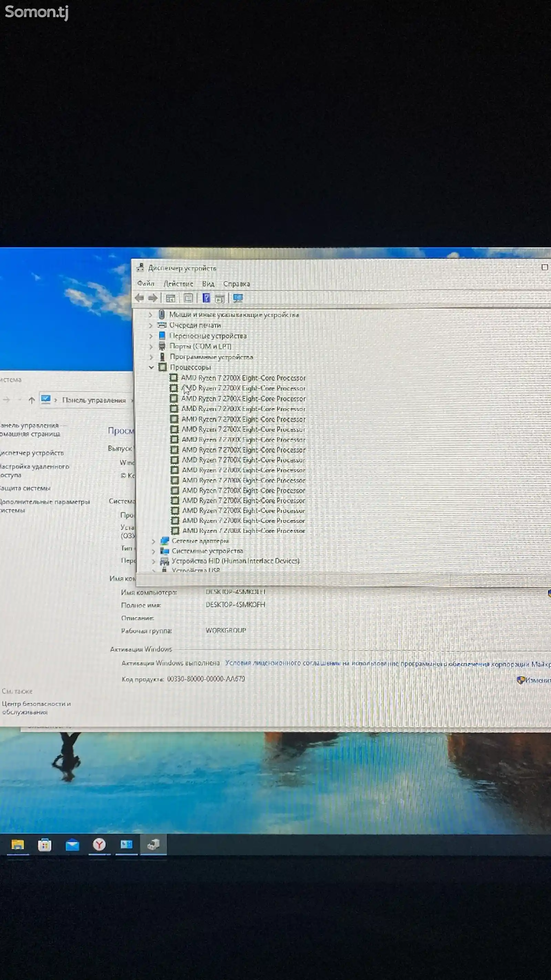
Task: Select the Системные устройства folder icon
Action: [165, 551]
